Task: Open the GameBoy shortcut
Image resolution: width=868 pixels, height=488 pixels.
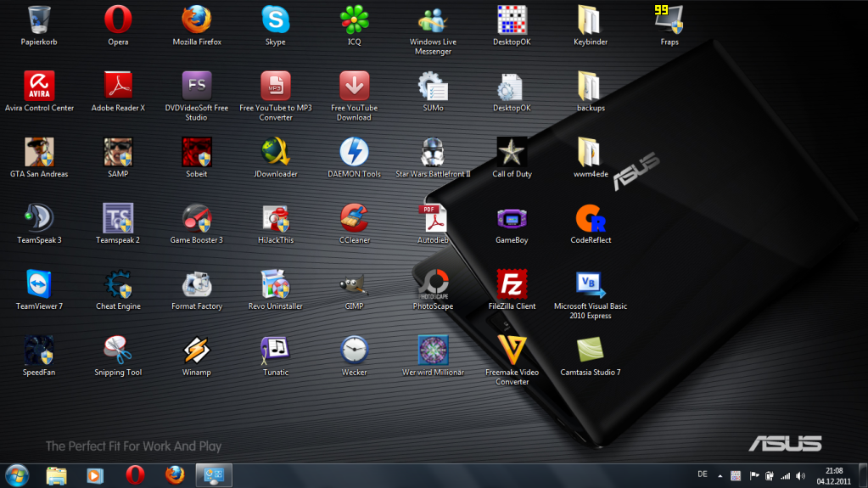Action: [x=512, y=224]
